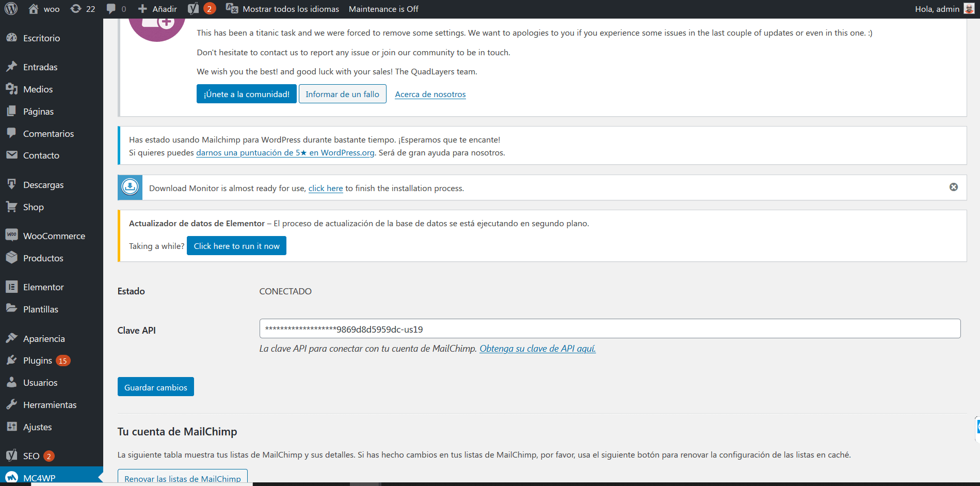Click the Descargas download icon
This screenshot has width=980, height=486.
click(11, 184)
